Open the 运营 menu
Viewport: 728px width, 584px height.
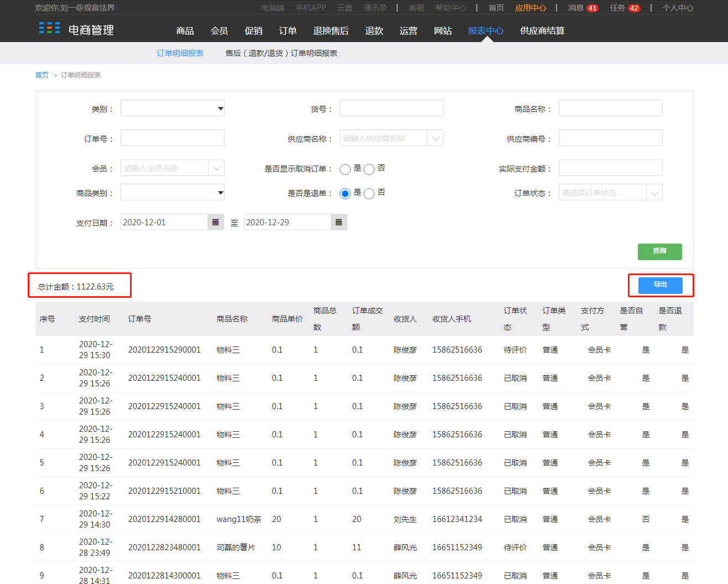[408, 30]
